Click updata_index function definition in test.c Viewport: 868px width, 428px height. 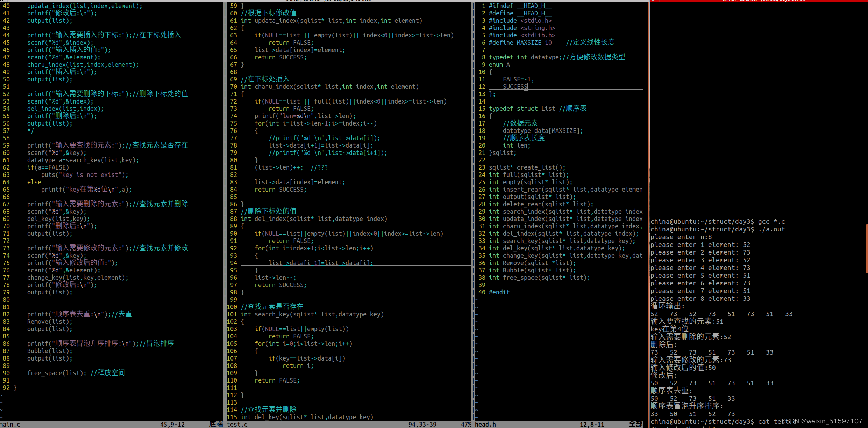tap(332, 21)
